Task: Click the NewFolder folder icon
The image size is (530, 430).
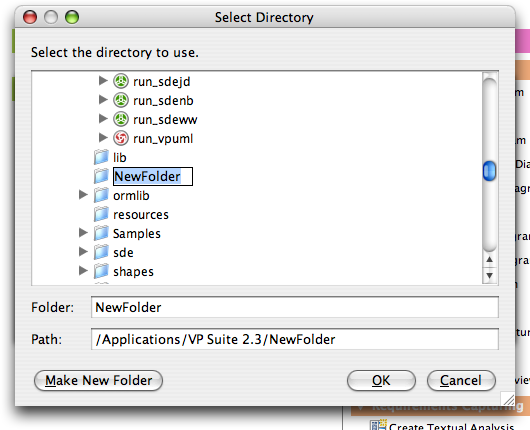Action: (101, 176)
